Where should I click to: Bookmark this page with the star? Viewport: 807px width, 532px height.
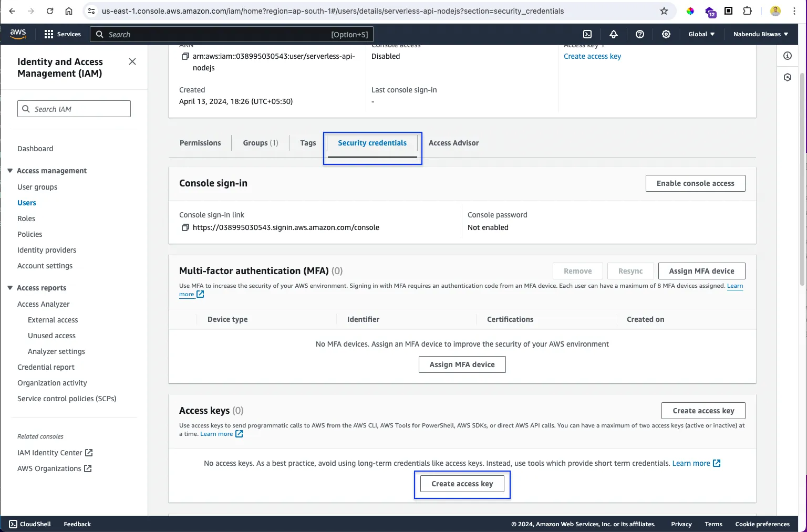pos(664,11)
